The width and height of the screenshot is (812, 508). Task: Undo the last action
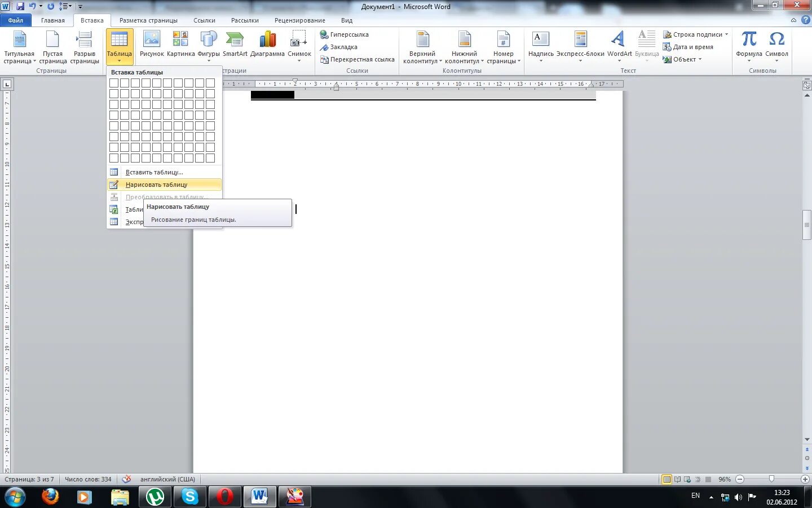pyautogui.click(x=33, y=6)
